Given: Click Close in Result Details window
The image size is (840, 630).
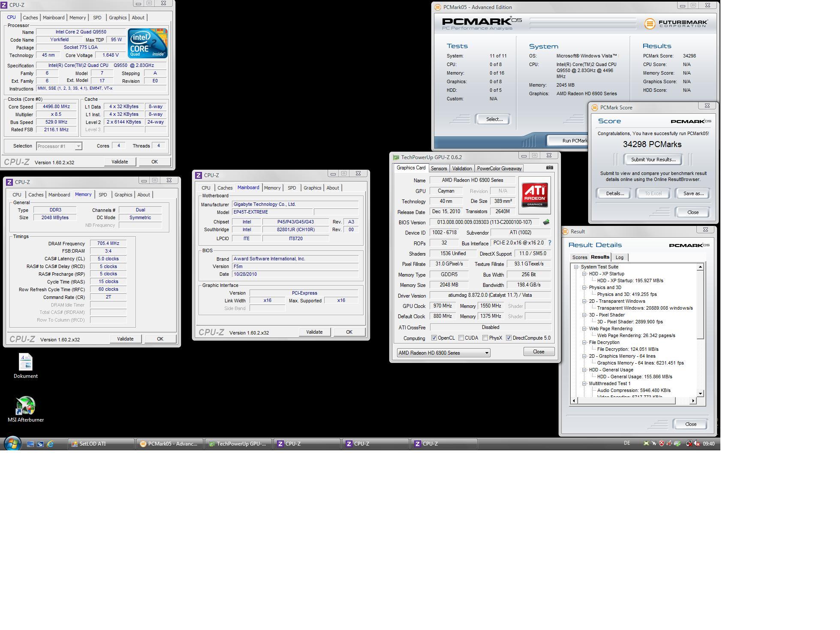Looking at the screenshot, I should coord(690,424).
